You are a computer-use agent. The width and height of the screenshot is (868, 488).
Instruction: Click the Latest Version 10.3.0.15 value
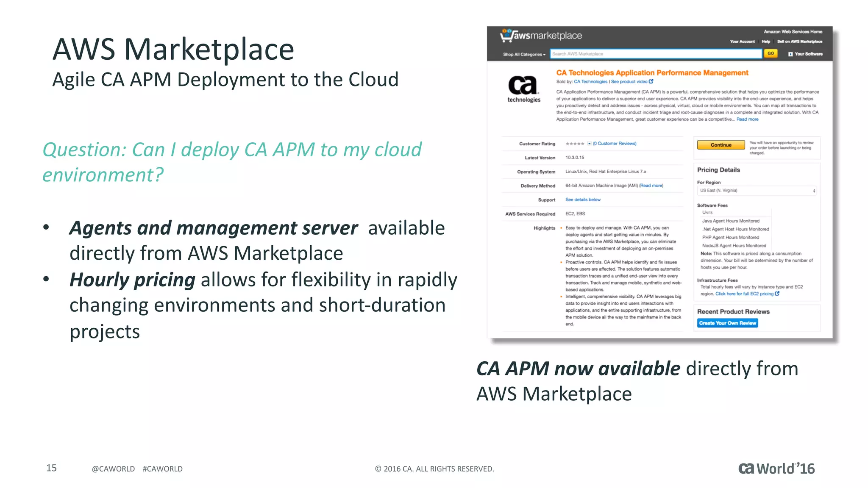tap(575, 158)
